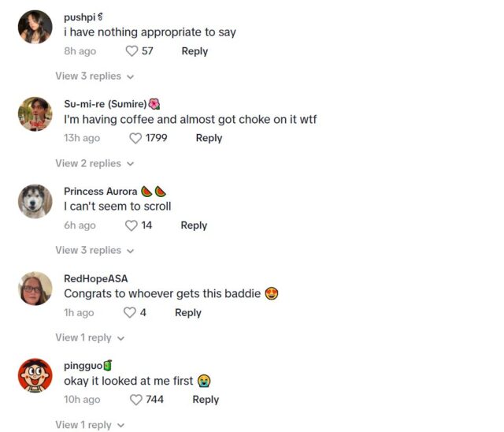This screenshot has height=432, width=504.
Task: Open pushpi's profile avatar
Action: click(35, 27)
